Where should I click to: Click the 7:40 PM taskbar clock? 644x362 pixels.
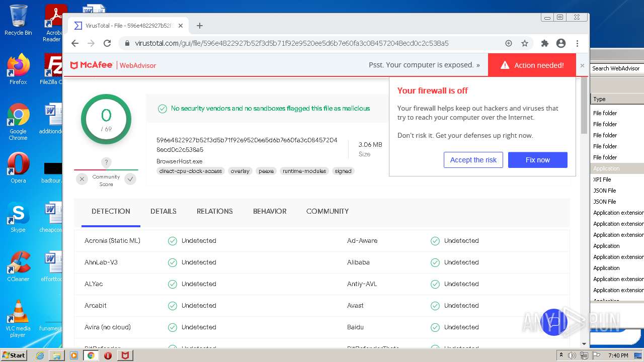618,355
